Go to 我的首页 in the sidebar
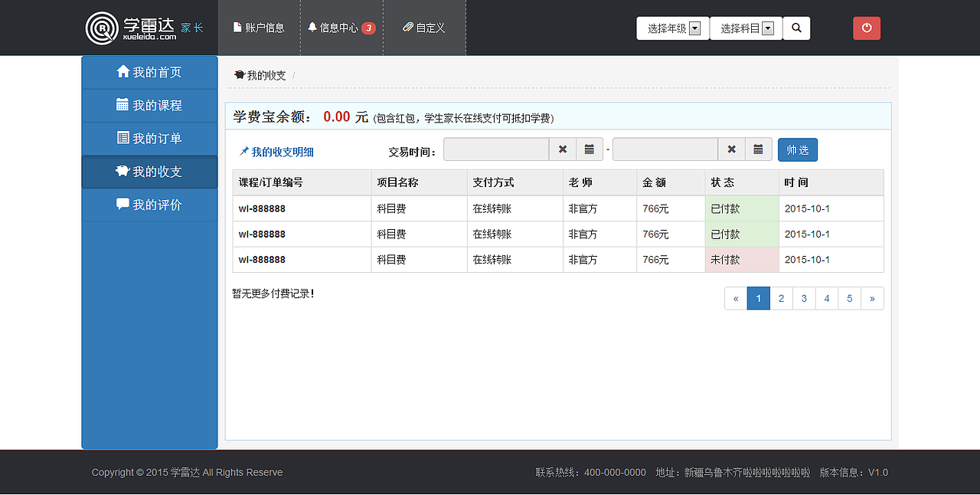 coord(149,72)
